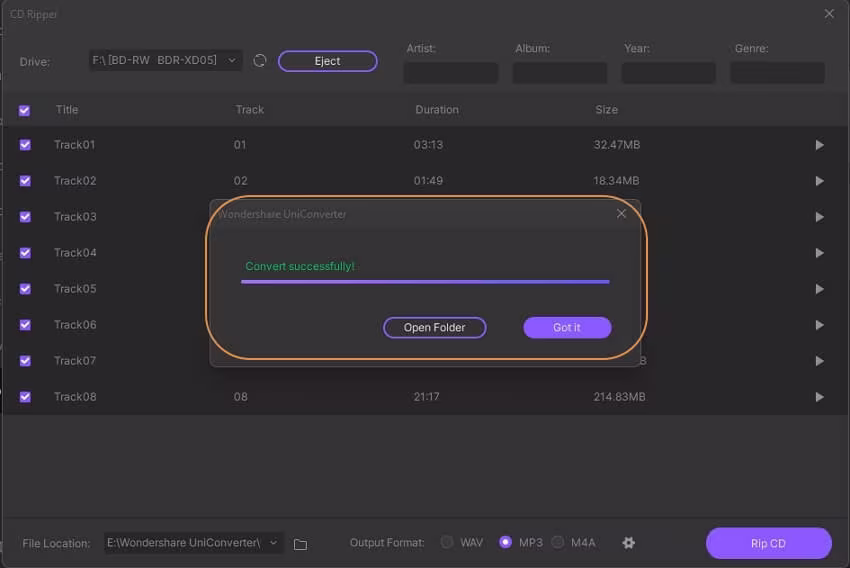Screen dimensions: 850x568
Task: Click the Size column header
Action: pos(607,109)
